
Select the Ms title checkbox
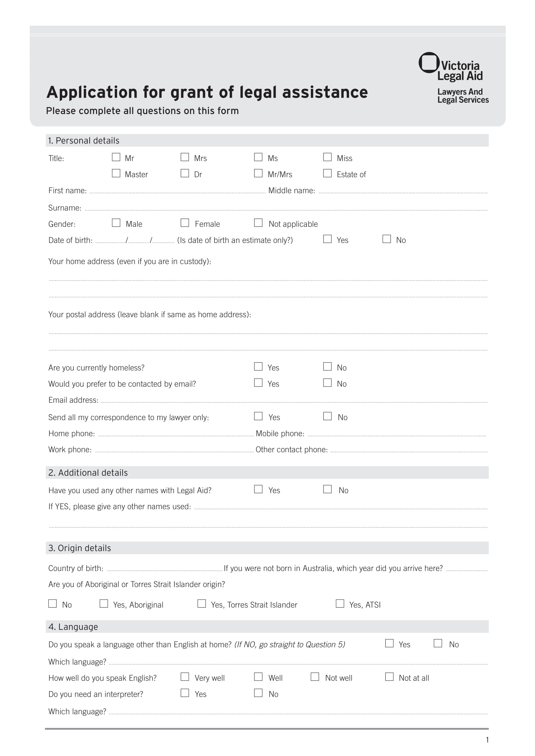pos(258,157)
